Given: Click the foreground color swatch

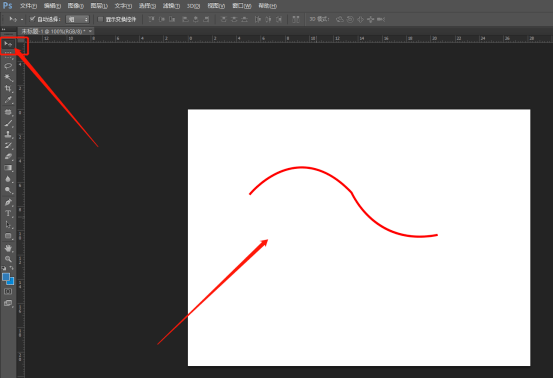Looking at the screenshot, I should [6, 277].
